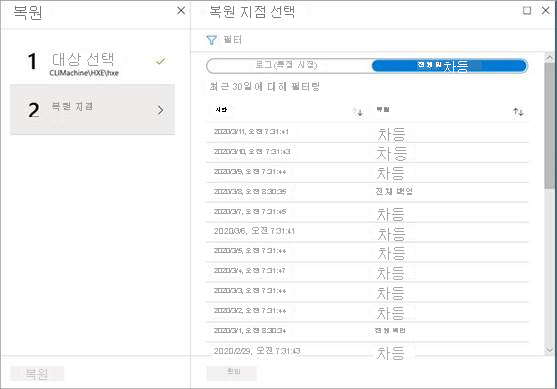Open the 필터 filter option
This screenshot has width=557, height=389.
tap(232, 39)
